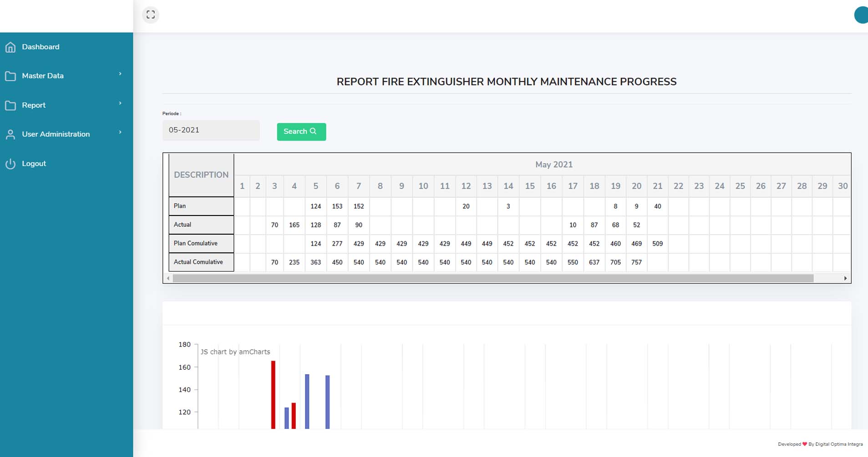The width and height of the screenshot is (868, 457).
Task: Expand the User Administration submenu chevron
Action: pyautogui.click(x=120, y=132)
